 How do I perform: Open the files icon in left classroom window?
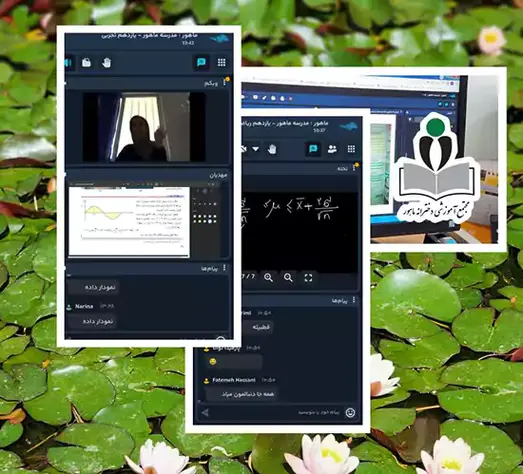(x=86, y=63)
